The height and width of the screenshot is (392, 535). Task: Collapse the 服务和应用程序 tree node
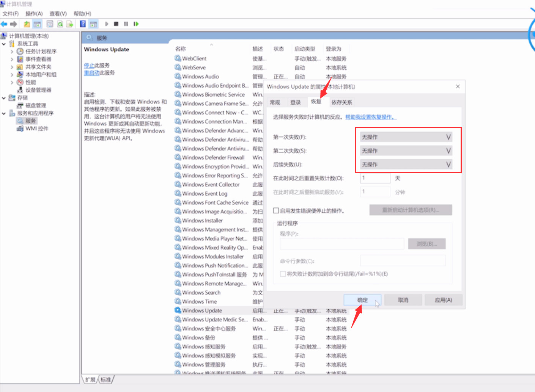point(4,113)
